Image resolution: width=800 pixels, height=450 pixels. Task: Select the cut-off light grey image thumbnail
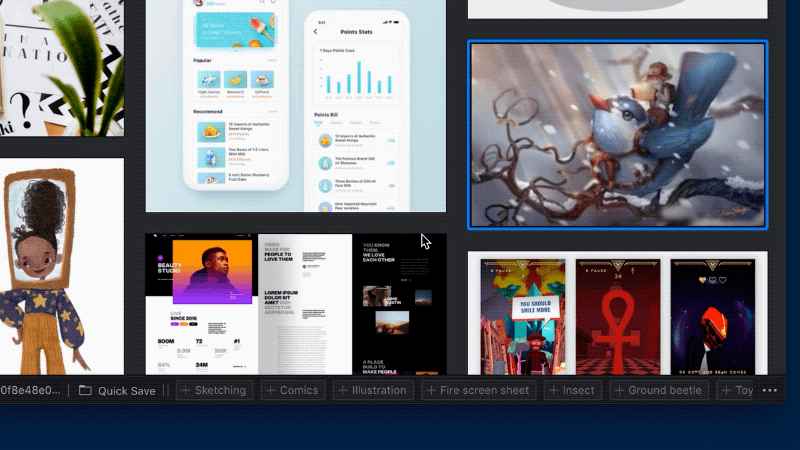[618, 9]
